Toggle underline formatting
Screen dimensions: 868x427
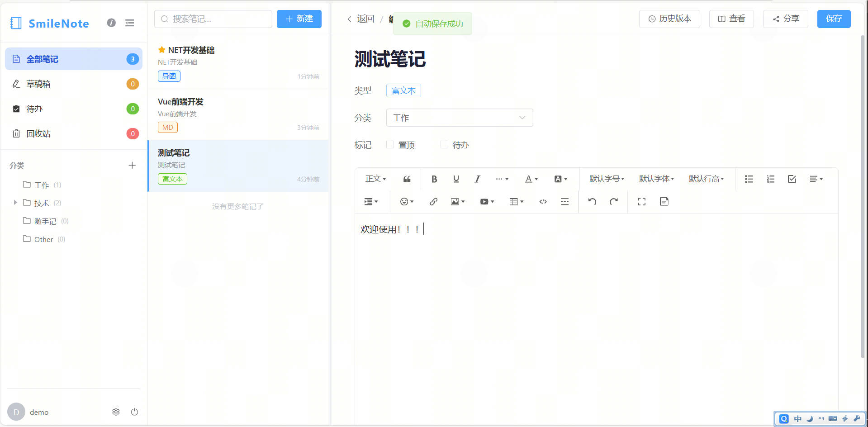click(x=456, y=179)
